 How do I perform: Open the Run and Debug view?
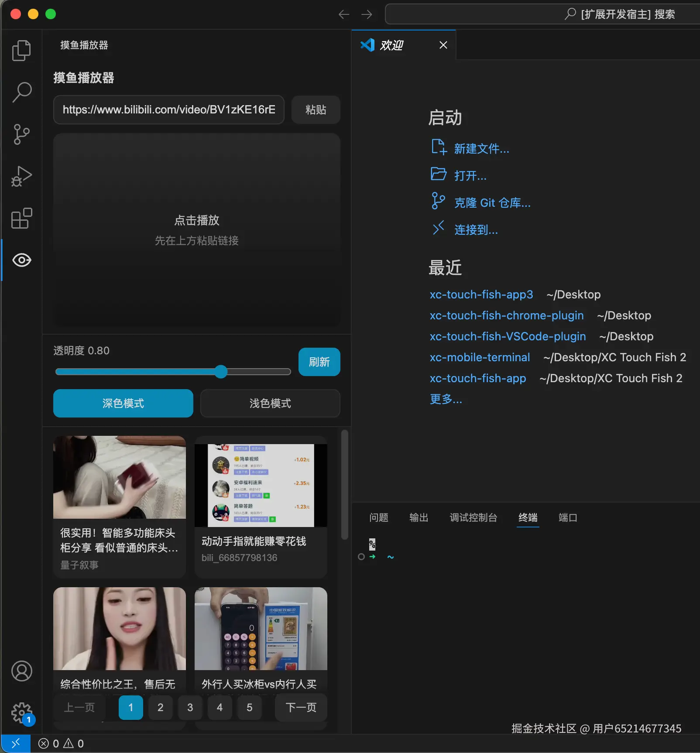[21, 176]
